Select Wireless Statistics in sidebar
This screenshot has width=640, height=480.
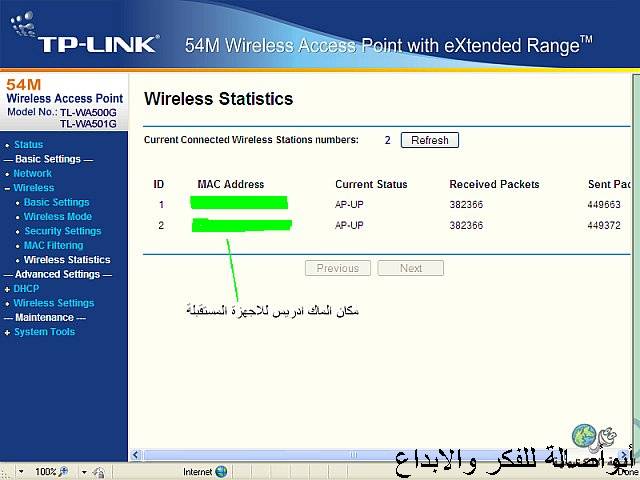click(x=67, y=260)
